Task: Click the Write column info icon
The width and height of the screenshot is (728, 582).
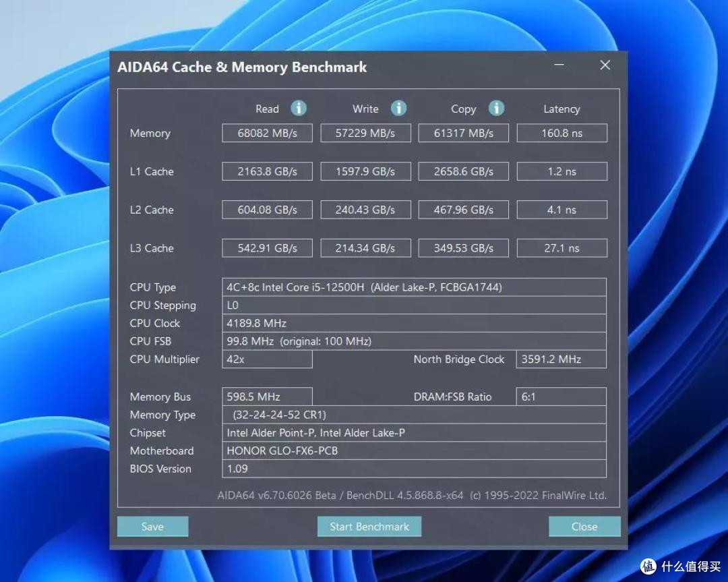Action: point(398,108)
